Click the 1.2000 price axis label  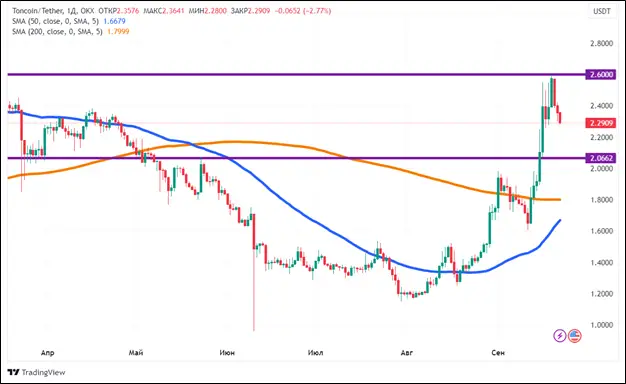click(x=601, y=294)
